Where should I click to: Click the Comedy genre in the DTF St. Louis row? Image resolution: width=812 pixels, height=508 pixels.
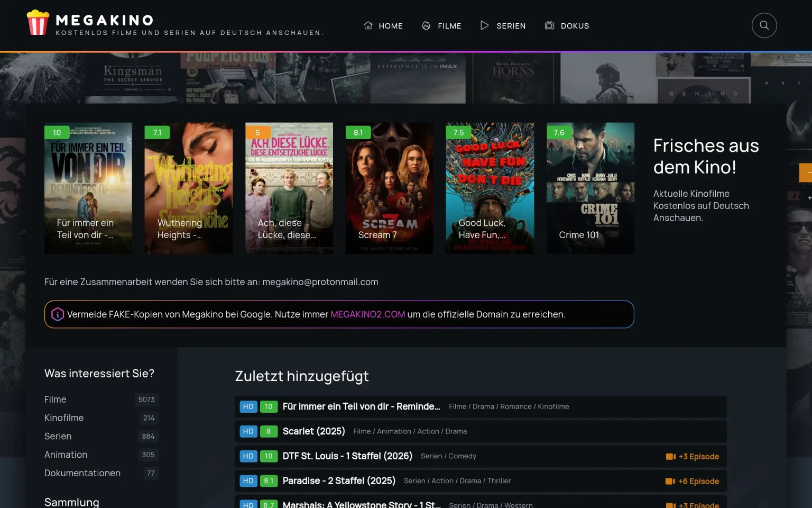463,456
